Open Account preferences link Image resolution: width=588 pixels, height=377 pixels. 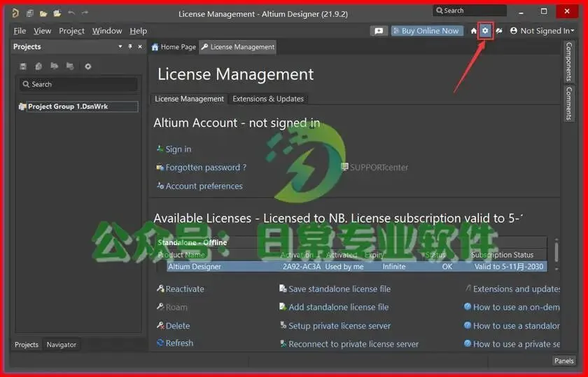(200, 186)
